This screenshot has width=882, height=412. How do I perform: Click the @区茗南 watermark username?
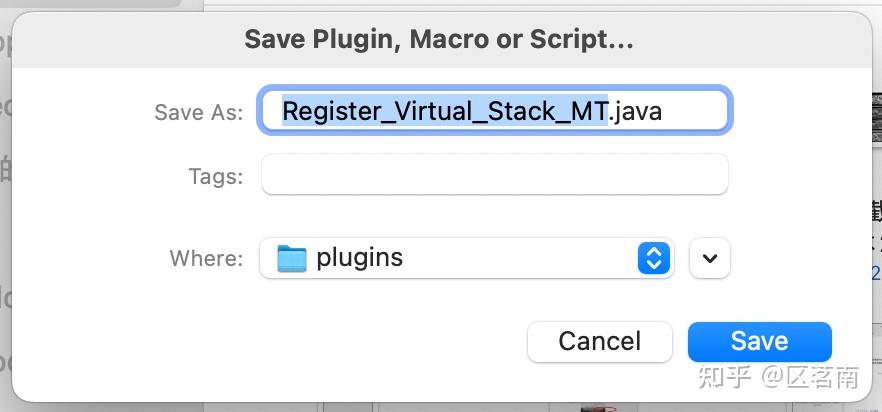tap(810, 377)
